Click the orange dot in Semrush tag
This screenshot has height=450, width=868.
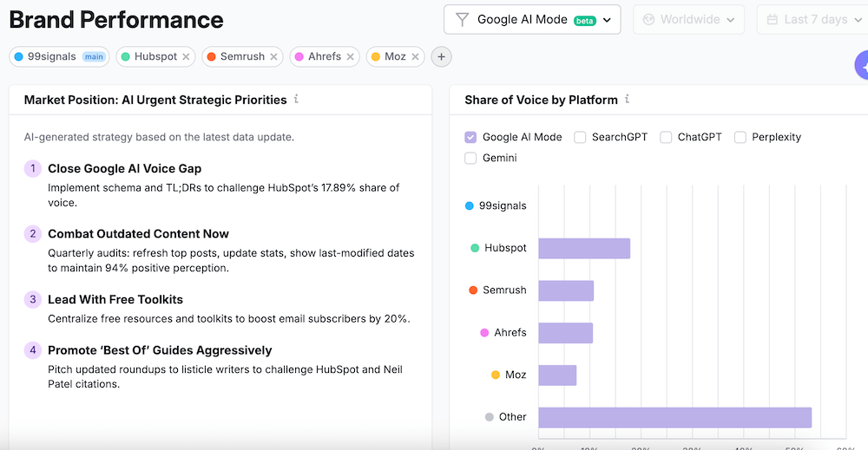212,57
